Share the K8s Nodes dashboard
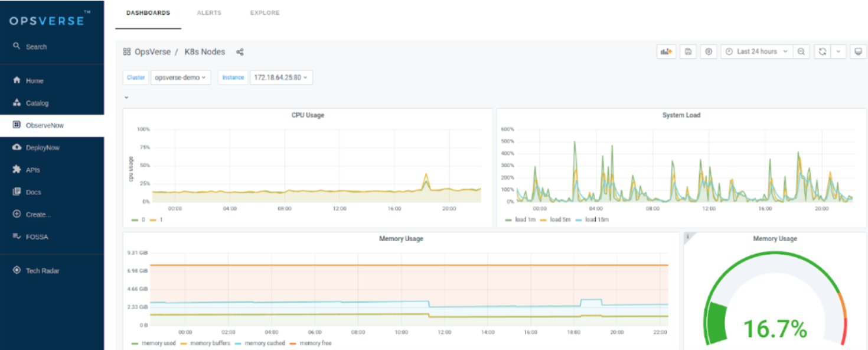The image size is (868, 350). point(240,52)
